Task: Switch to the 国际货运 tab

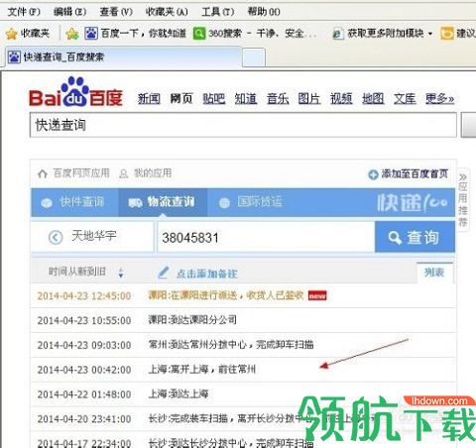Action: pyautogui.click(x=252, y=202)
